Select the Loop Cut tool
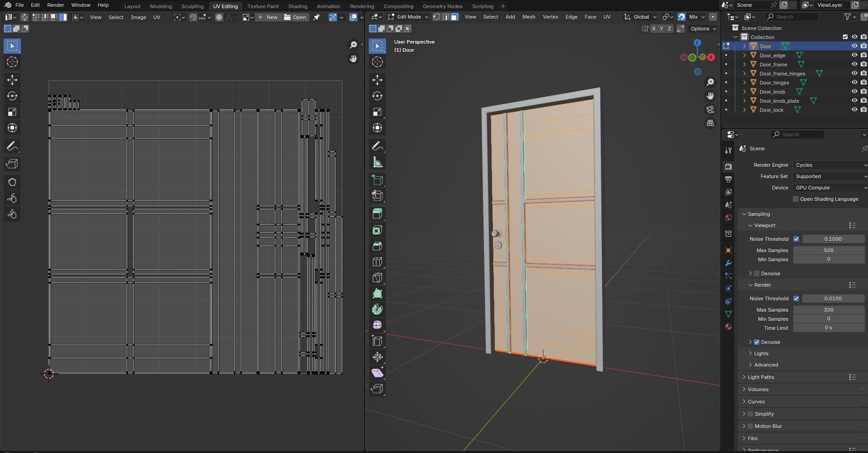868x453 pixels. point(377,262)
